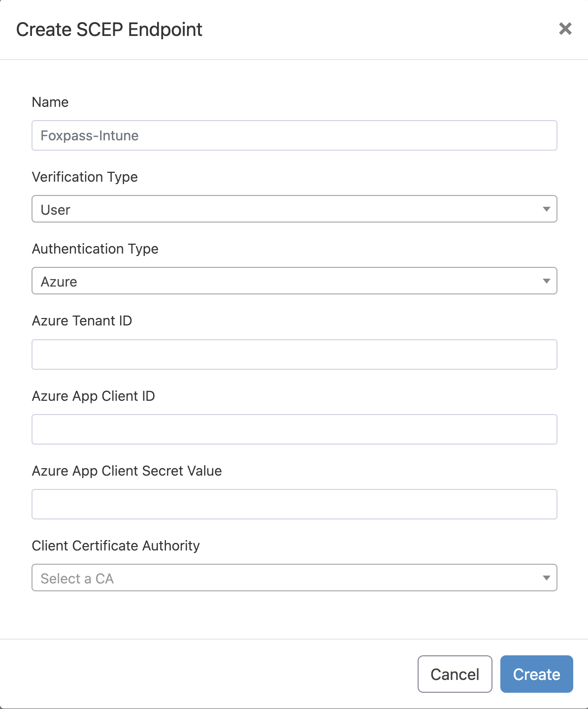588x709 pixels.
Task: Click the Name input field
Action: (x=294, y=135)
